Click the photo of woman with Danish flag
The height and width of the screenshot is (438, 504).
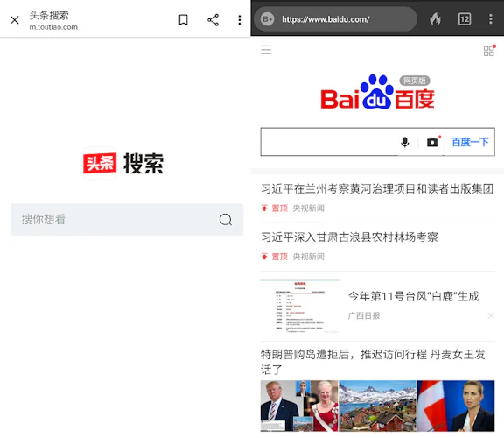[456, 406]
